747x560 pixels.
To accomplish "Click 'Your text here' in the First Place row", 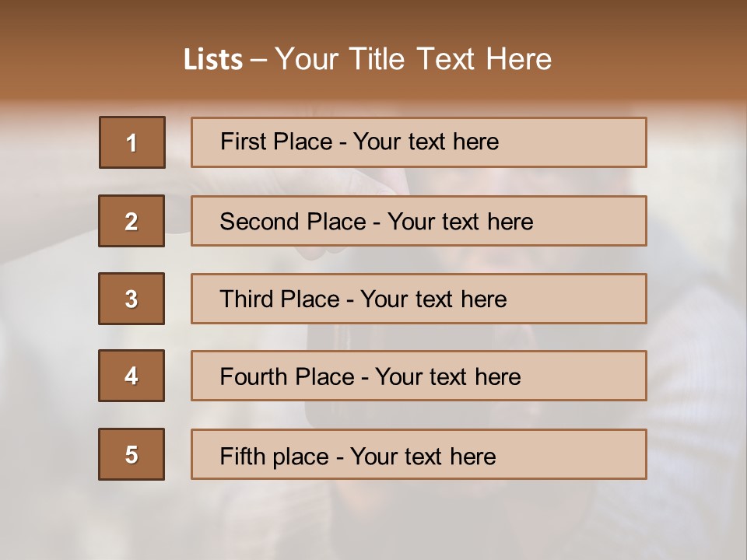I will click(x=426, y=142).
